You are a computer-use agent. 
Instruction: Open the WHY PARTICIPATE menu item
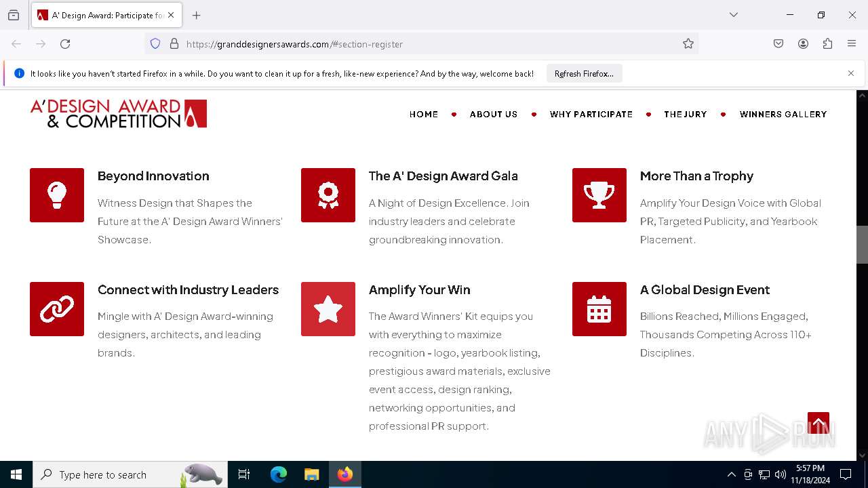point(591,115)
